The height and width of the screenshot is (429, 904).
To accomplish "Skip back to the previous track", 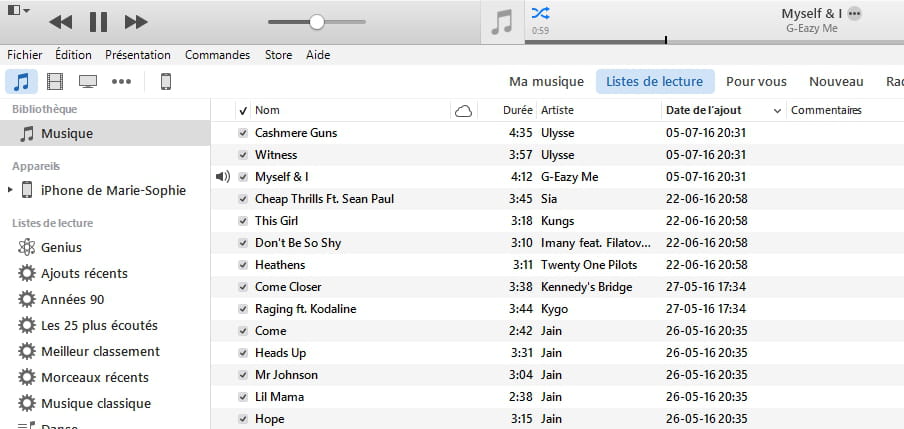I will [61, 22].
